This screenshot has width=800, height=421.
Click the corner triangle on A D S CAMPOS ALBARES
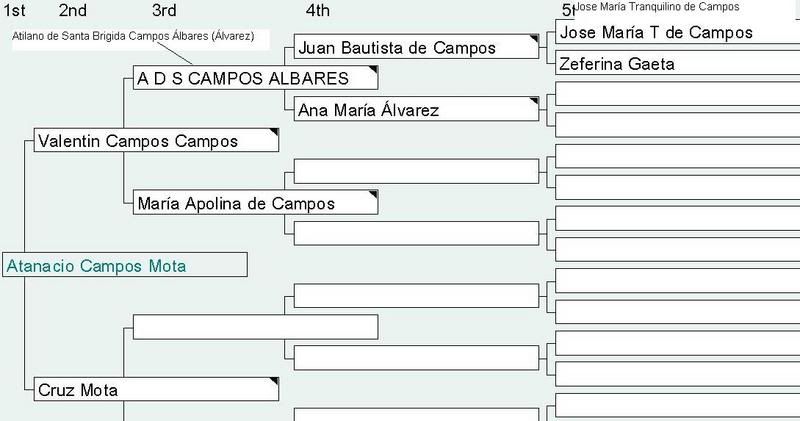coord(372,70)
